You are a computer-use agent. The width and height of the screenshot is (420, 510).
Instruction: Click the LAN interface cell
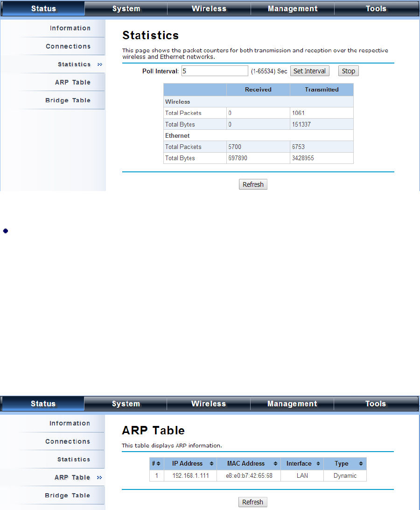point(302,475)
